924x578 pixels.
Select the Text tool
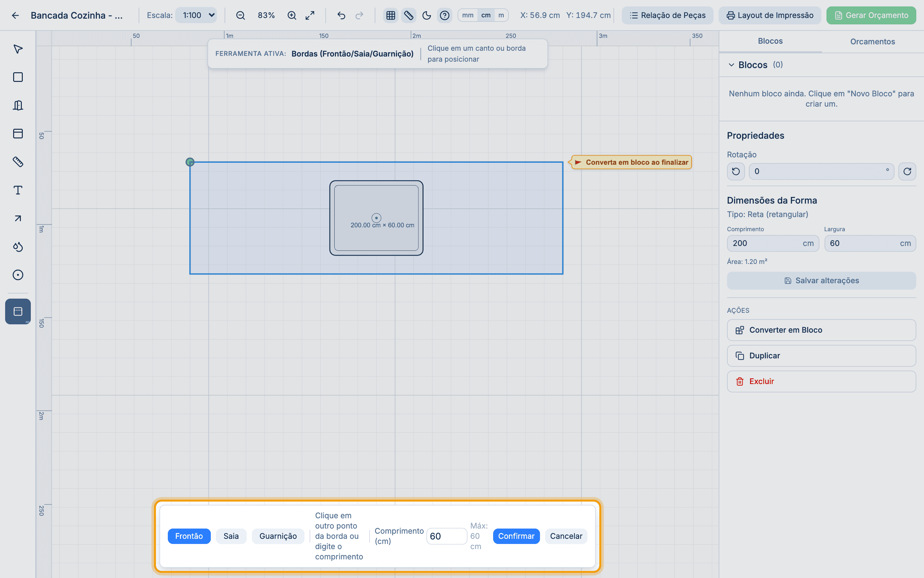[x=18, y=190]
